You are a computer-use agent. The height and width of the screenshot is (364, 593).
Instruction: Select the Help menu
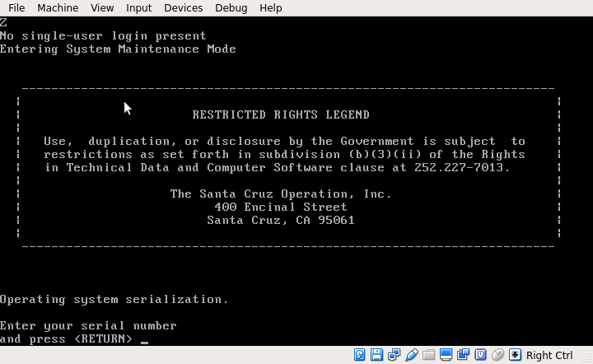270,7
